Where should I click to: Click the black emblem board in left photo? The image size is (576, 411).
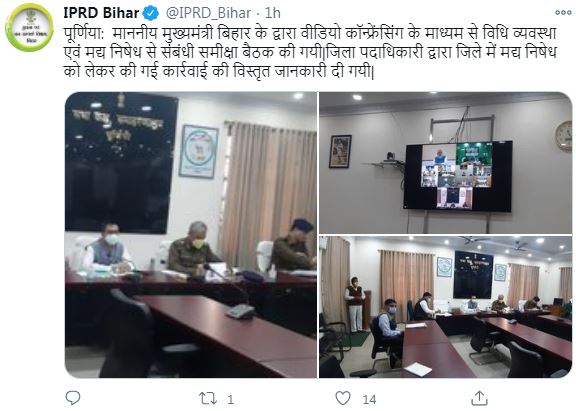(121, 163)
